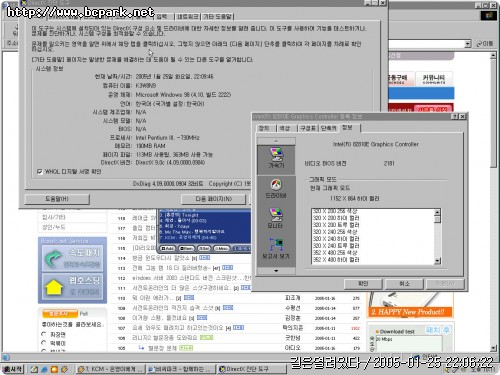
Task: Click the browser status bar globe icon
Action: 5,358
